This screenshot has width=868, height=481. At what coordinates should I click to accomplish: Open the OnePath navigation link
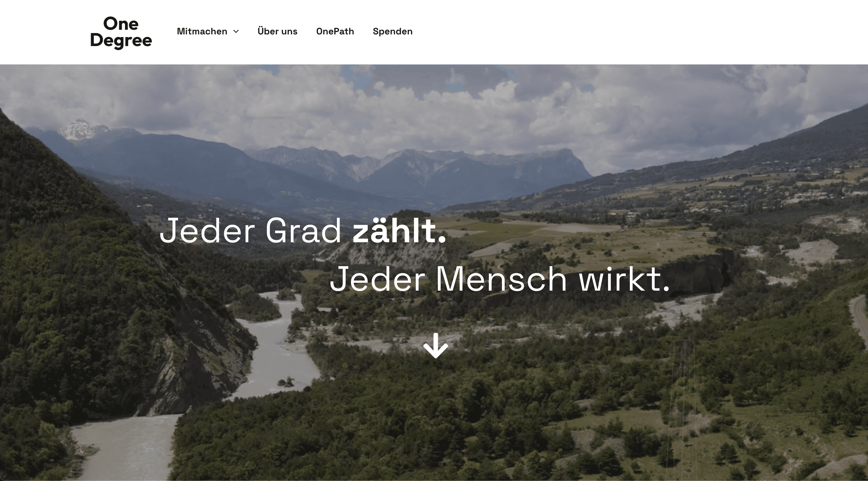[335, 31]
